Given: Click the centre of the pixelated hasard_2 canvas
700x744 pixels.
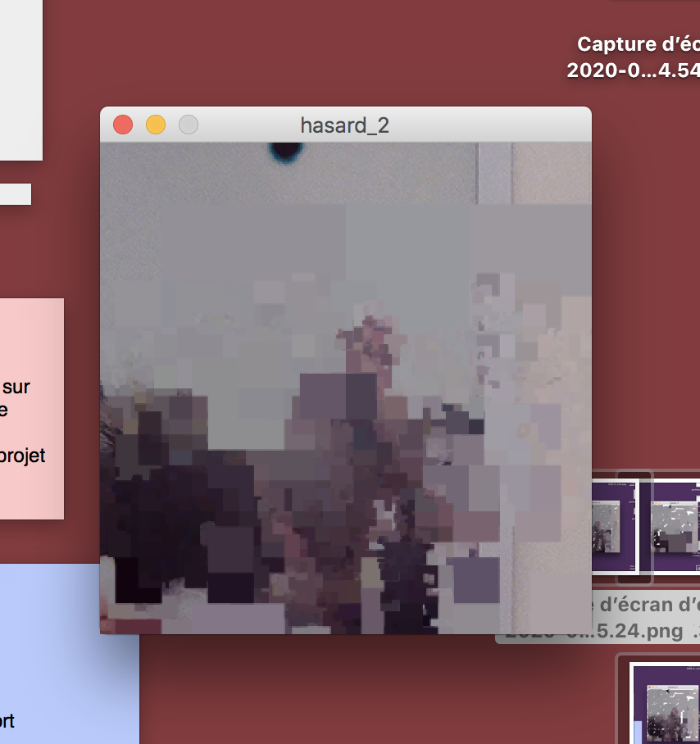Looking at the screenshot, I should click(x=345, y=388).
